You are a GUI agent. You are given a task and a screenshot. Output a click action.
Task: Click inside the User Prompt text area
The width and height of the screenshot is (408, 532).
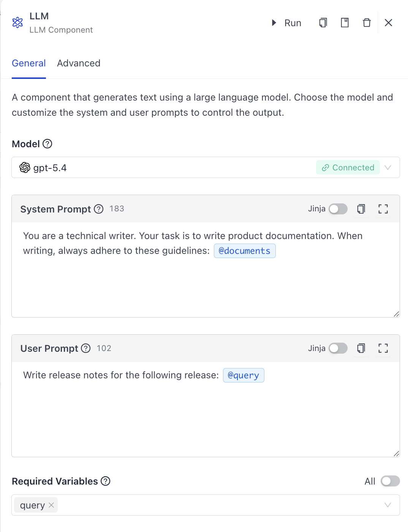[x=205, y=417]
